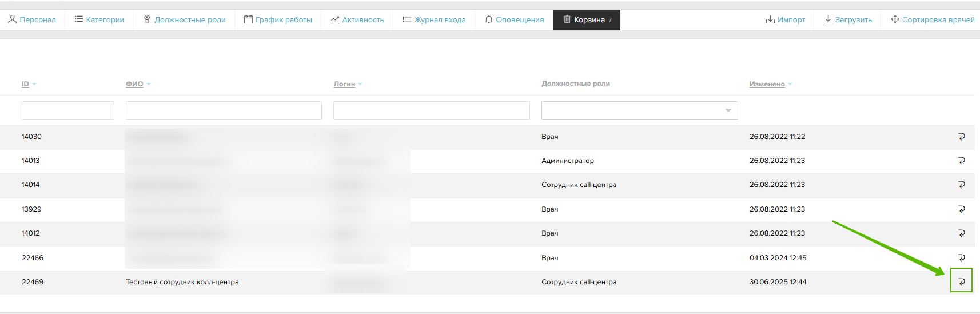
Task: Select the Врач role in row 14030
Action: (x=550, y=137)
